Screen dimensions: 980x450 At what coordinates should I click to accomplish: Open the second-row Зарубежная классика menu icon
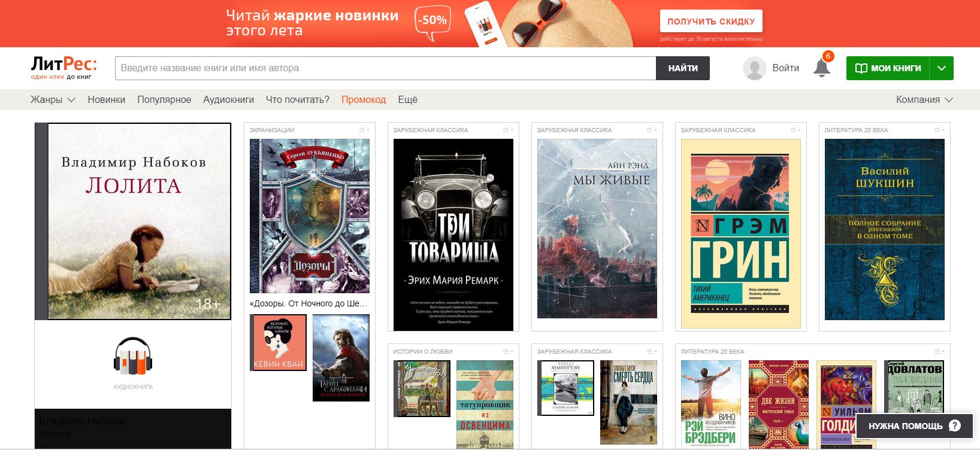coord(652,351)
